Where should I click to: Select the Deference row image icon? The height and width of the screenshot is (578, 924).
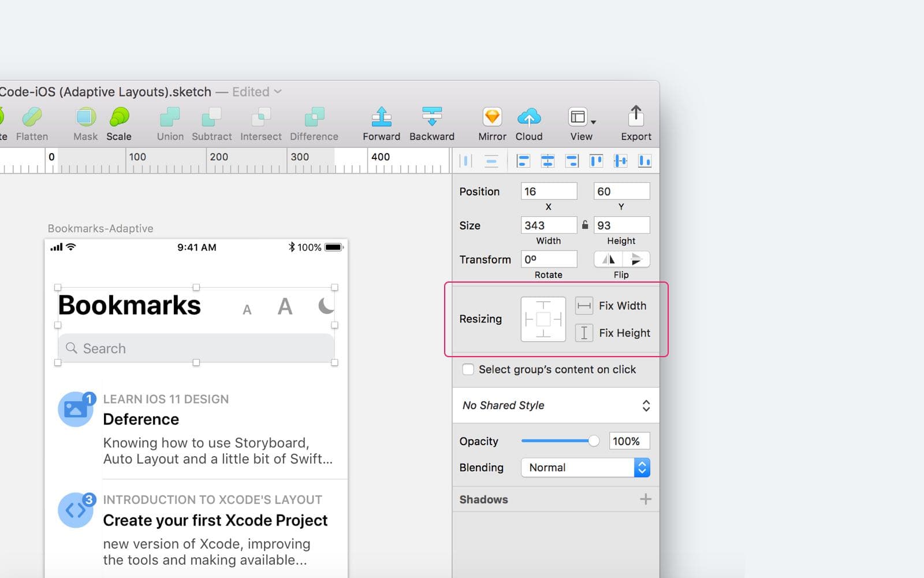tap(76, 409)
